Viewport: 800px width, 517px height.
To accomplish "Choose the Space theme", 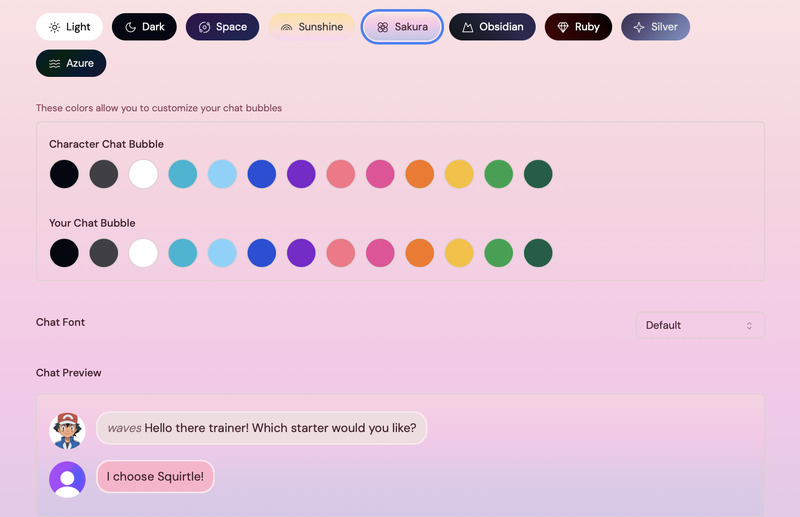I will coord(222,27).
